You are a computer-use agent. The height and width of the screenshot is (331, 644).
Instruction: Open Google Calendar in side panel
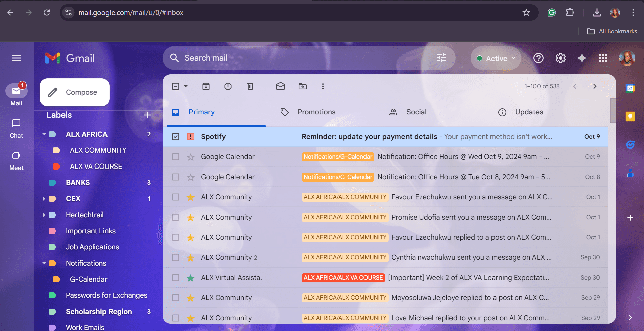(630, 88)
